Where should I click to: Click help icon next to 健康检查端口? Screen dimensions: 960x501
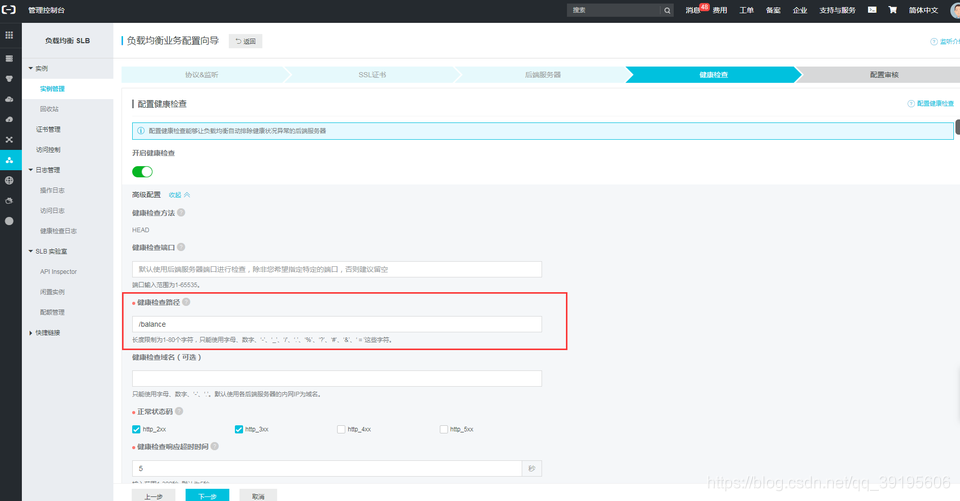click(181, 247)
